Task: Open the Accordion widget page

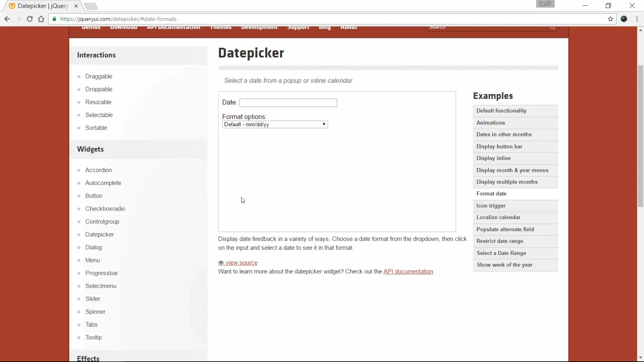Action: point(99,170)
